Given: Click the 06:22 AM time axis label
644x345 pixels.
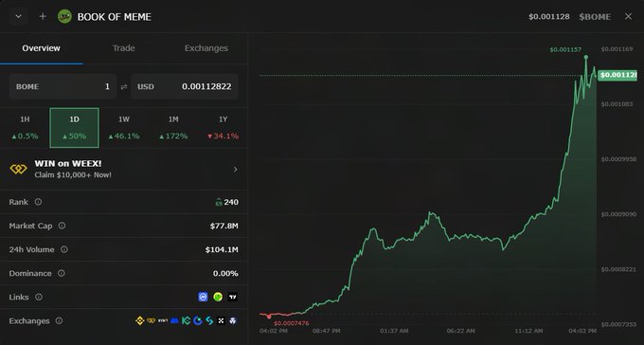Looking at the screenshot, I should (461, 331).
